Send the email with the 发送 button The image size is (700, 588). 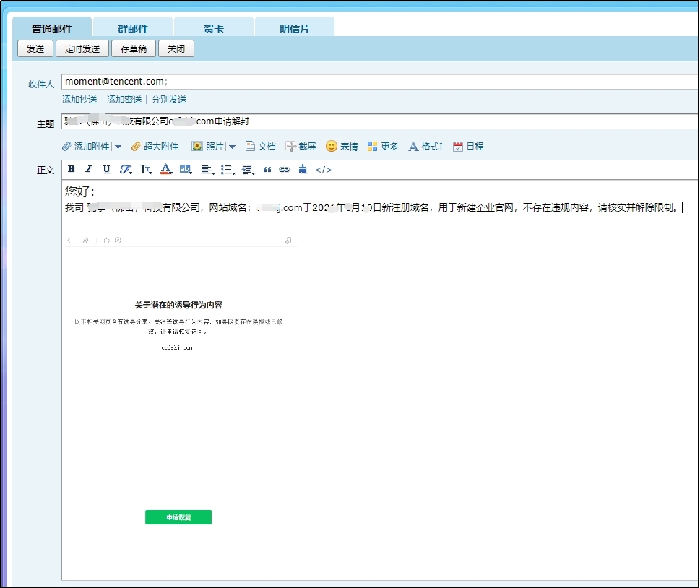pos(35,48)
